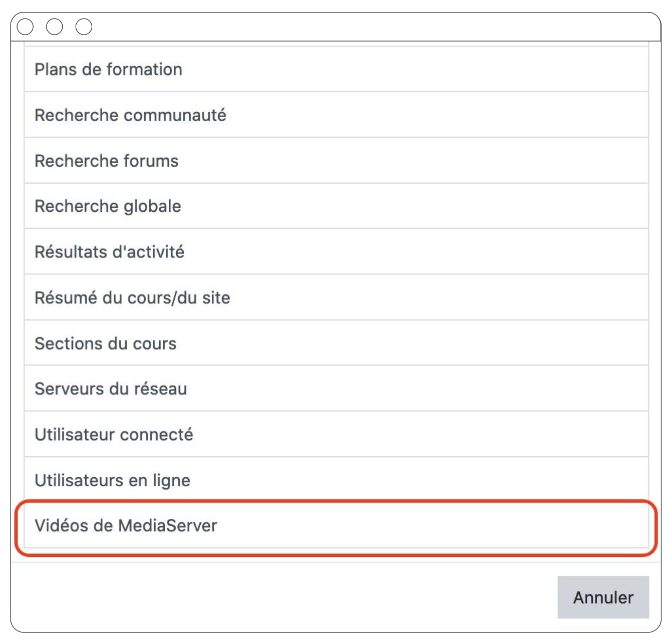Choose the Sections du cours block
The image size is (671, 644).
[x=105, y=344]
